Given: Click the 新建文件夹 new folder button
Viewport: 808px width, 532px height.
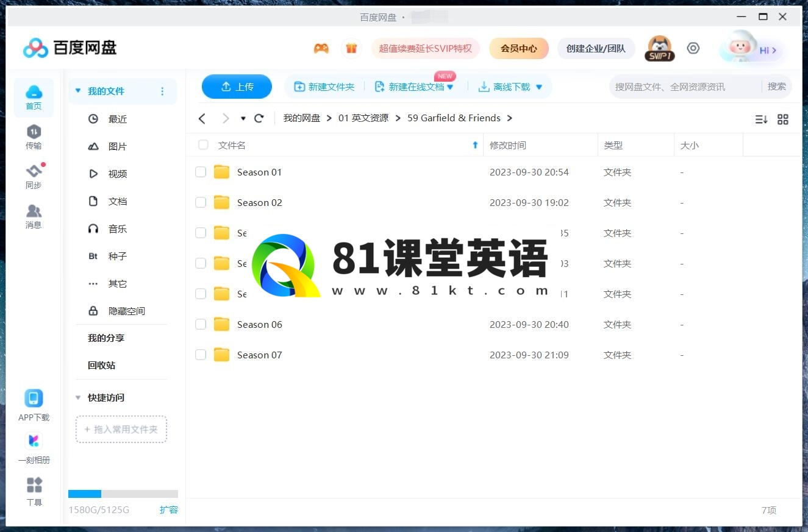Looking at the screenshot, I should (324, 87).
